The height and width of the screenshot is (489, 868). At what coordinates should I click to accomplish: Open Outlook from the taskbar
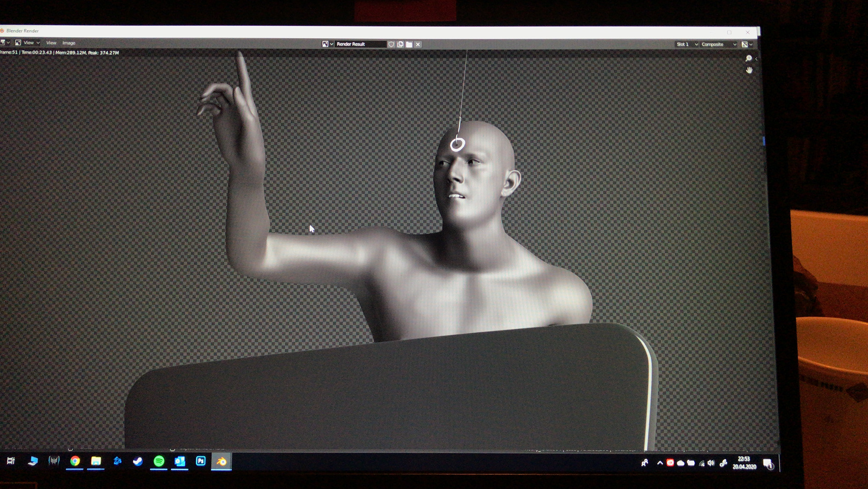tap(180, 461)
